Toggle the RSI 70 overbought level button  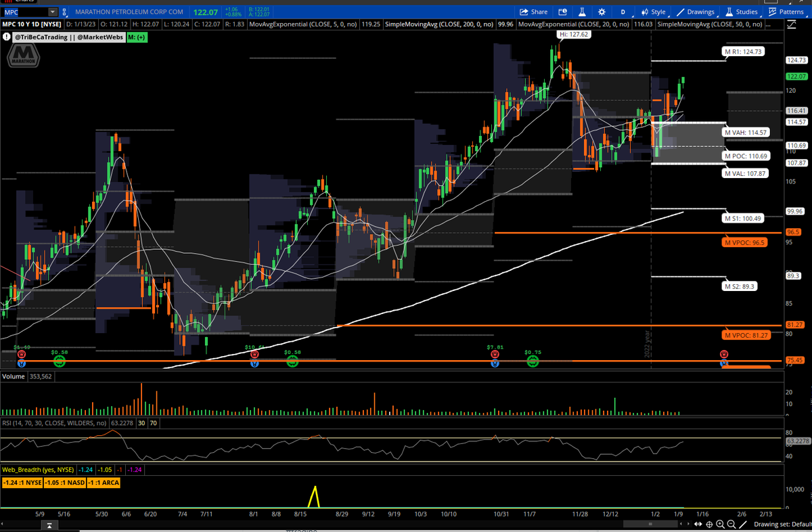pyautogui.click(x=153, y=422)
